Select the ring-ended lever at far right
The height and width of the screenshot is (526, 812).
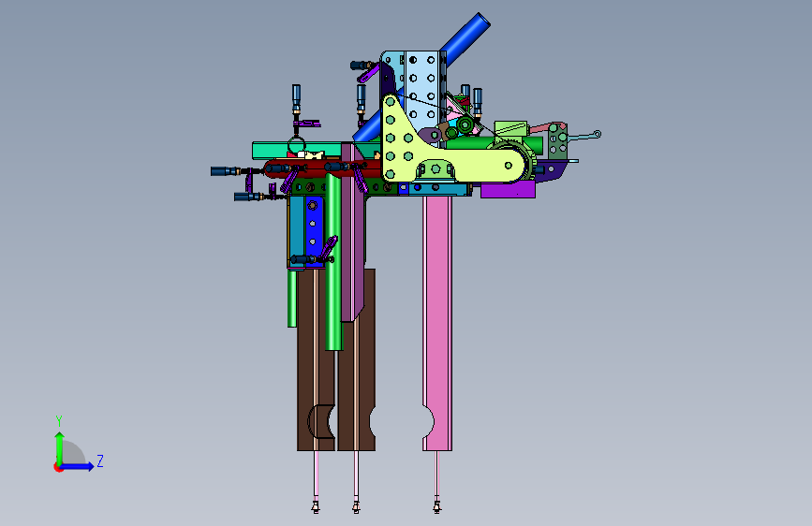coord(585,136)
